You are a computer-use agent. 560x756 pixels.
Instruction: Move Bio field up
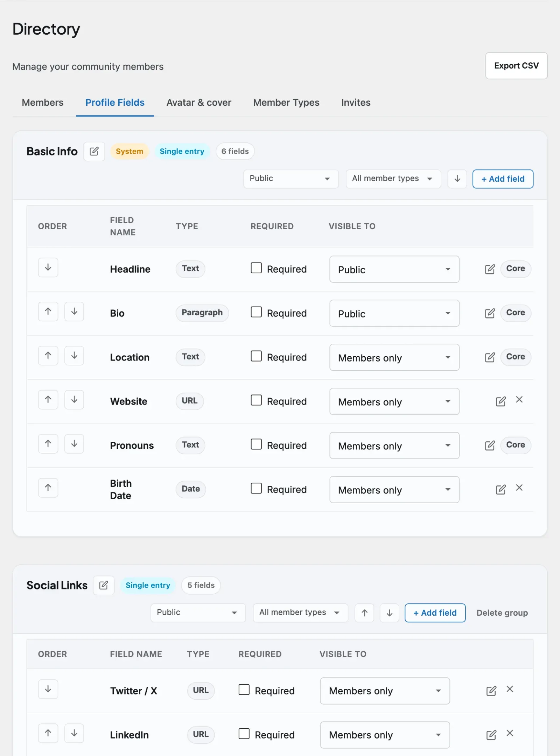click(x=48, y=311)
